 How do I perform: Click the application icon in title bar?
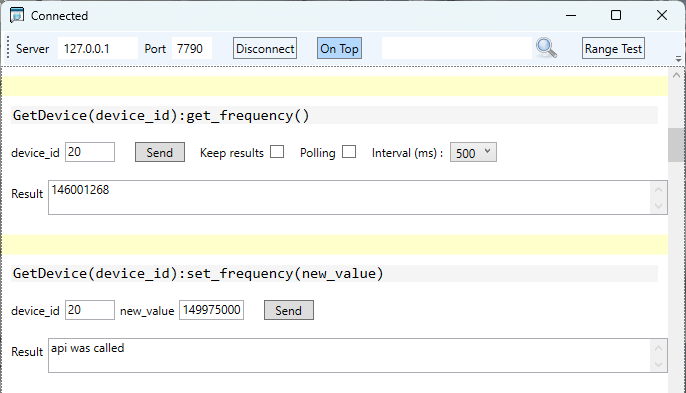(17, 15)
